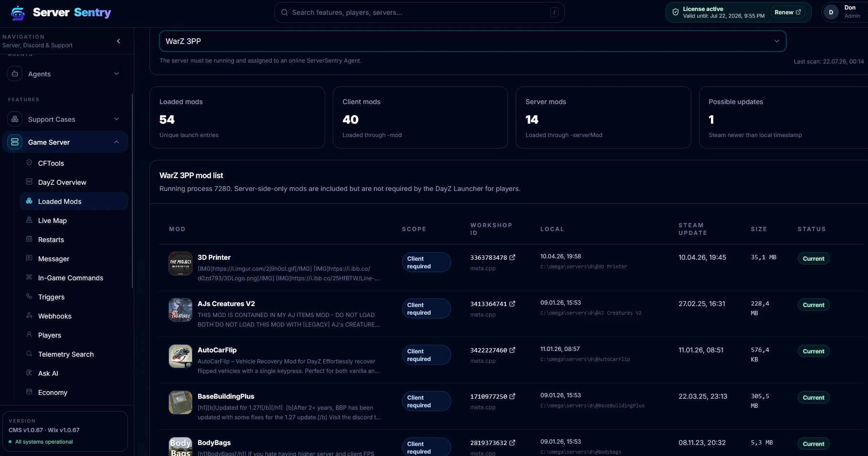
Task: Click the Server Sentry title
Action: point(72,12)
